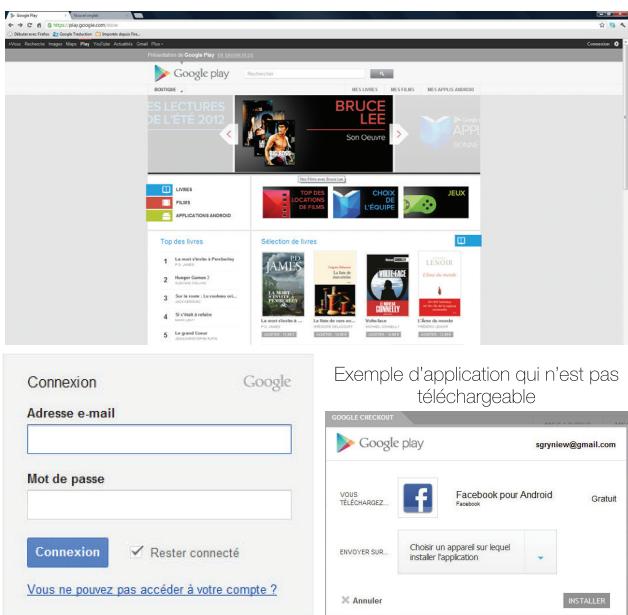Open the Google Traduction bookmark

[x=72, y=34]
